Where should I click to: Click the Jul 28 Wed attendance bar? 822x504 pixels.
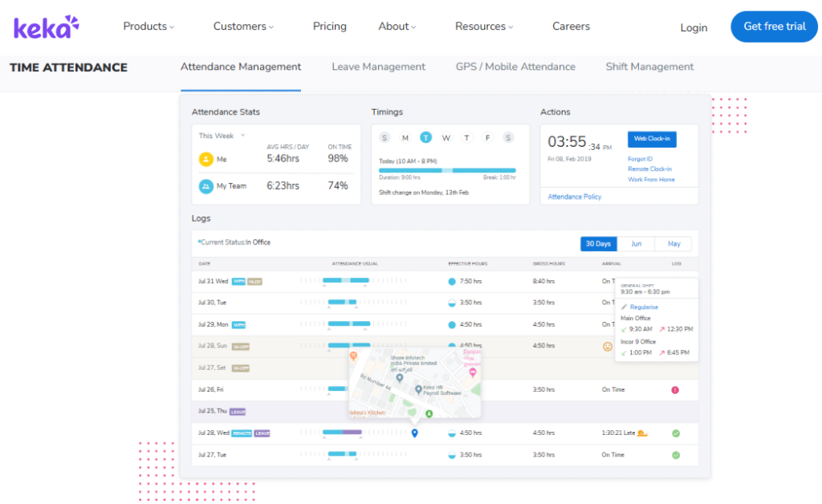pyautogui.click(x=342, y=433)
